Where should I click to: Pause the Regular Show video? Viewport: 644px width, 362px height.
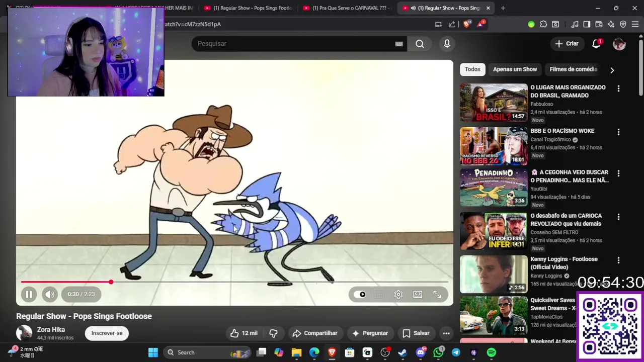(29, 295)
